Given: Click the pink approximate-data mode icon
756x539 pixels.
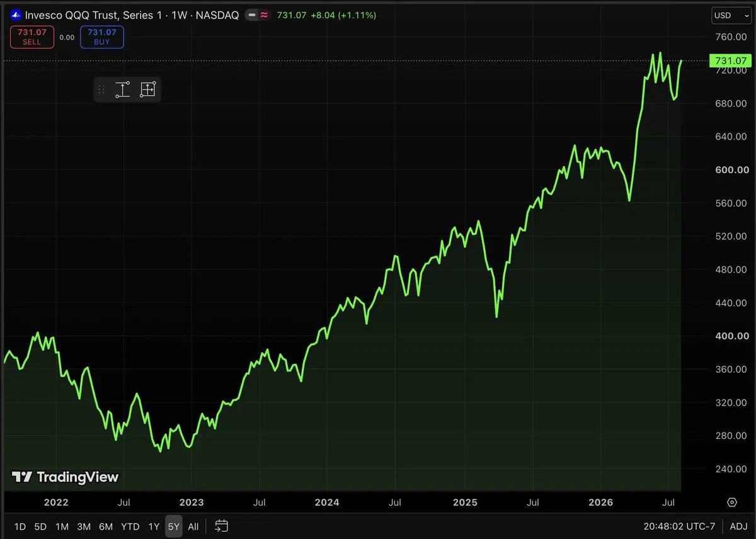Looking at the screenshot, I should click(265, 15).
